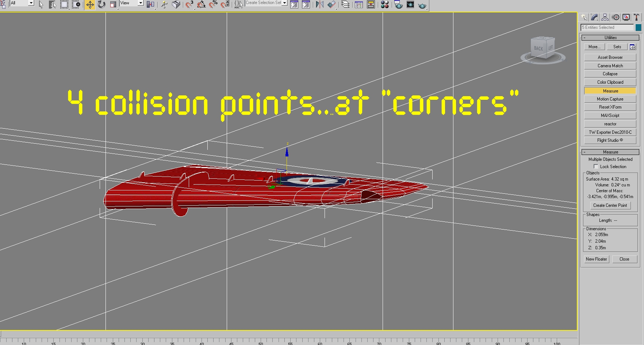This screenshot has width=644, height=345.
Task: Click Edit Named Selection Sets icon
Action: pos(238,5)
